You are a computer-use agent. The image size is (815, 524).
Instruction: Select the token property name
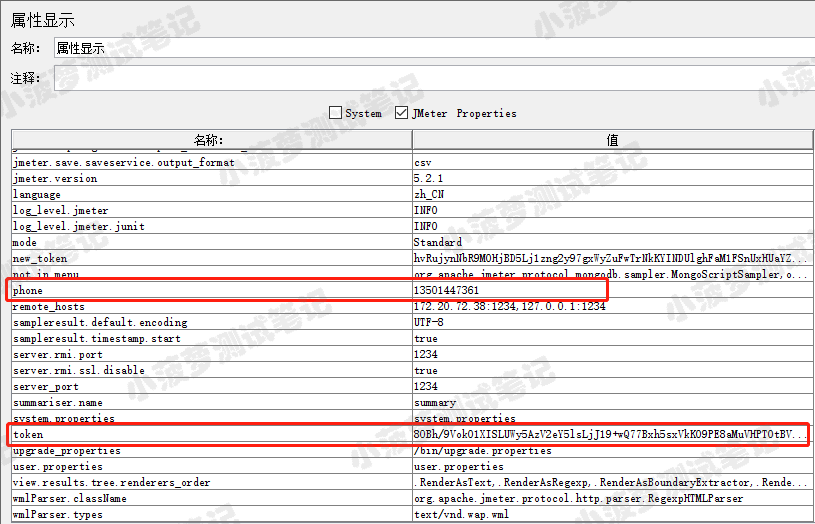pos(28,435)
